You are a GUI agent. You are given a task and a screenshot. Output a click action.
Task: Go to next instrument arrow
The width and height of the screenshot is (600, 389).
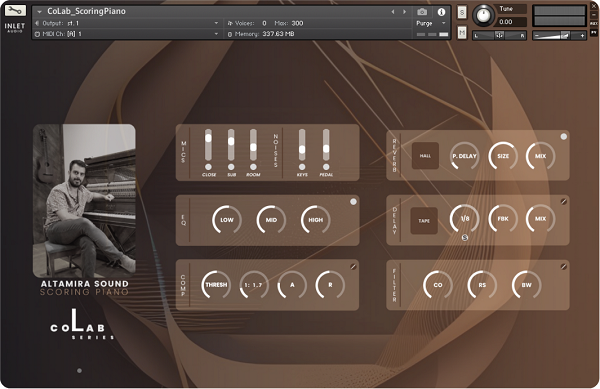(404, 12)
